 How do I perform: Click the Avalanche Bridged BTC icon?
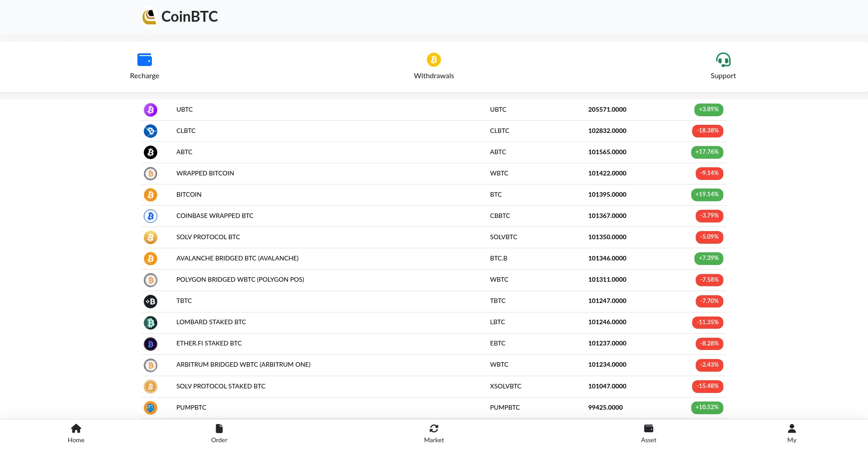pyautogui.click(x=151, y=259)
